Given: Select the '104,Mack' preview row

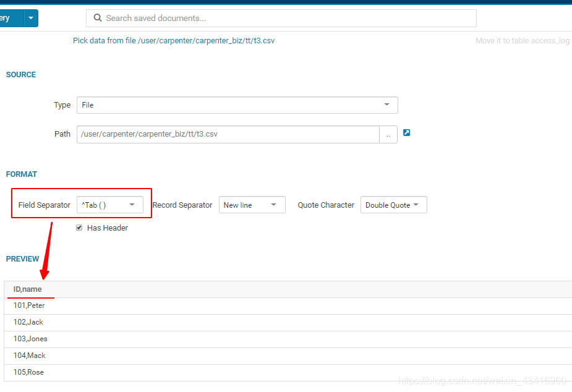Looking at the screenshot, I should point(288,356).
